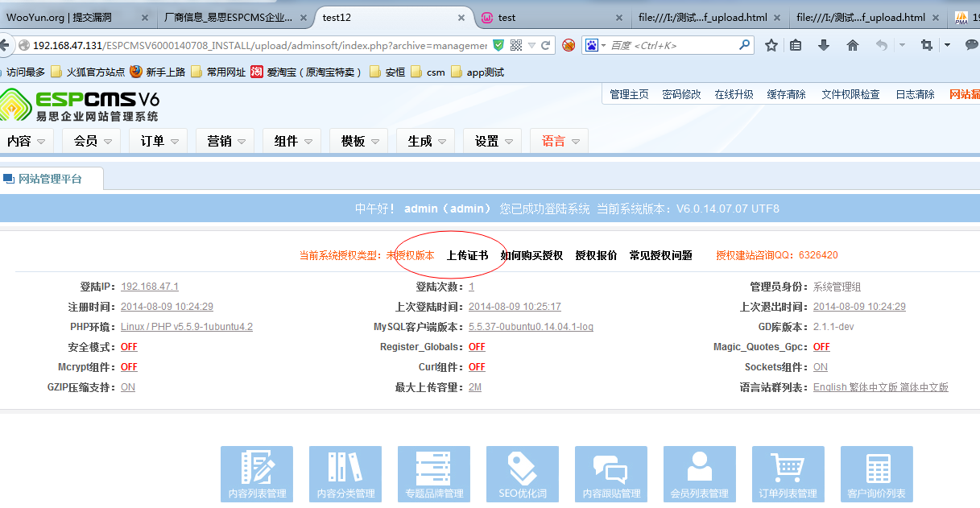The image size is (980, 508).
Task: Click the Baidu paw search engine icon
Action: 592,45
